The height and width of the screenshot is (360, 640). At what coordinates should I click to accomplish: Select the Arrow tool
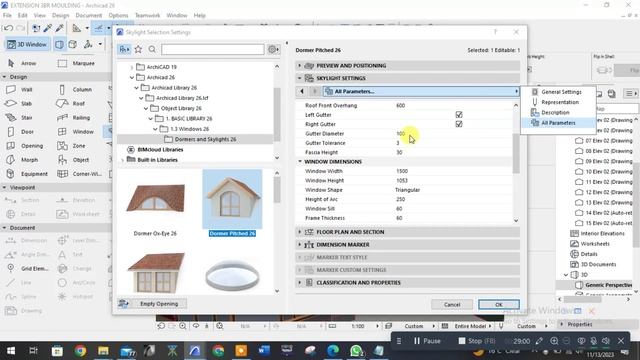click(22, 63)
